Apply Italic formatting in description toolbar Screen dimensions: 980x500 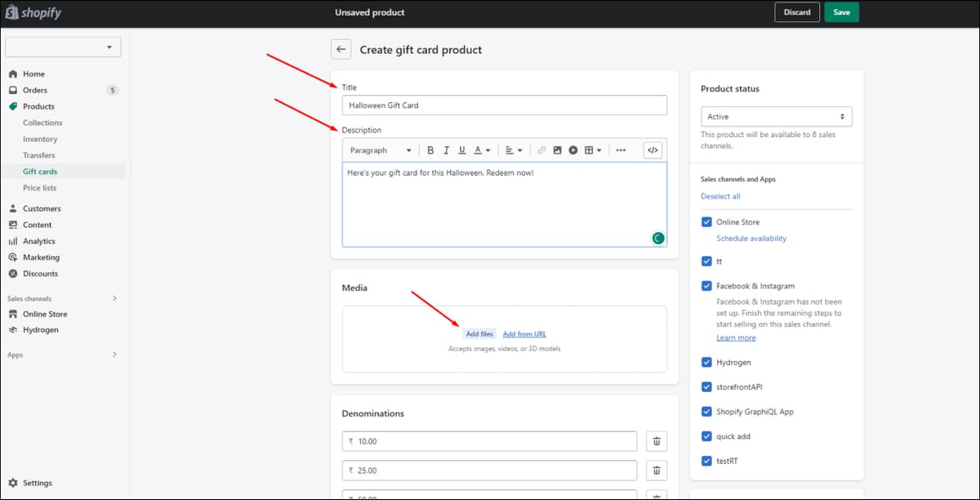446,150
